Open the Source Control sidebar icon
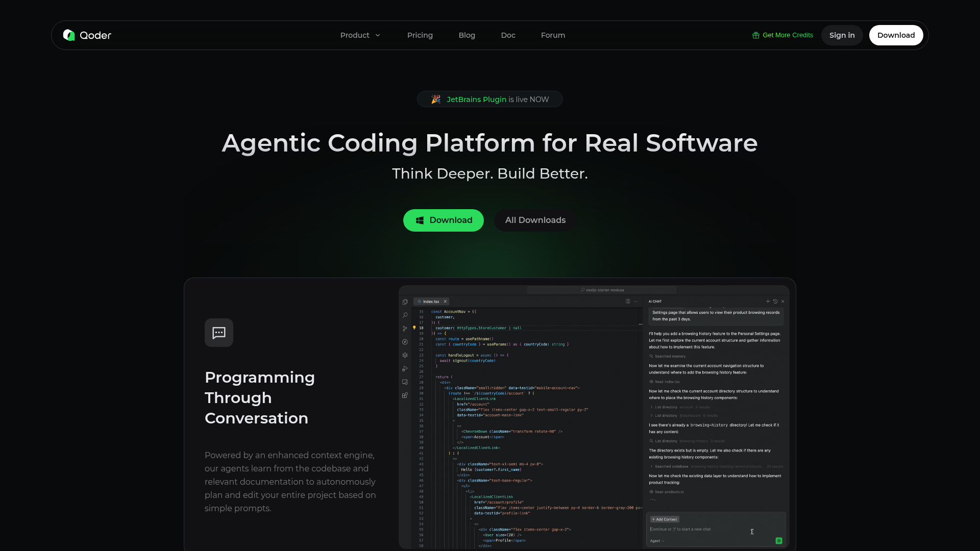 [405, 329]
